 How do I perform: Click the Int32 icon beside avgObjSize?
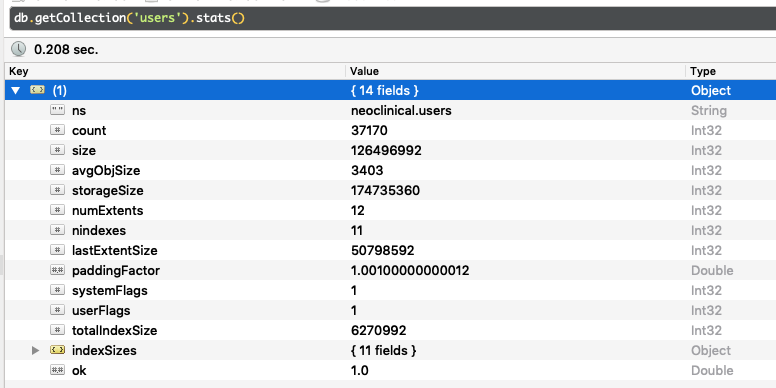tap(57, 170)
